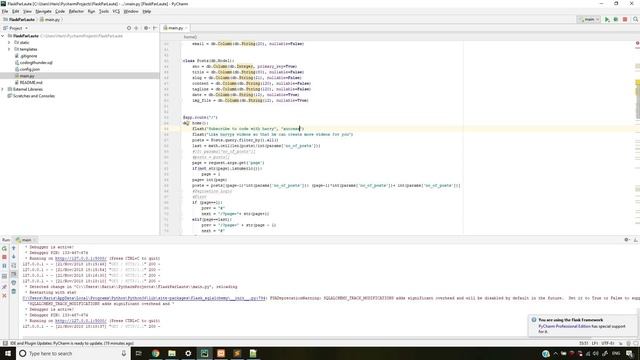Expand the templates folder
Screen dimensions: 640x360
click(9, 49)
